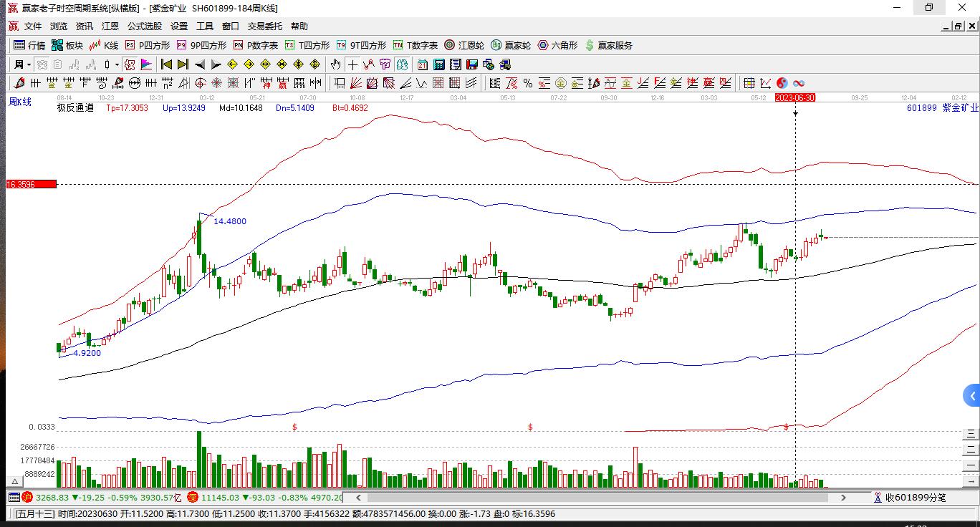Screen dimensions: 980x527
Task: Click the 16.3596 red price marker
Action: click(x=31, y=184)
